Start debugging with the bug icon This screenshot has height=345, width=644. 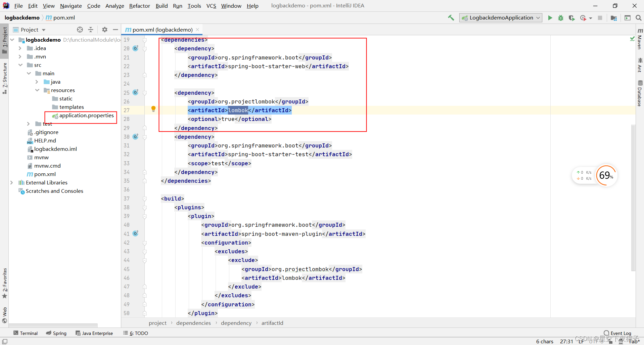click(561, 18)
